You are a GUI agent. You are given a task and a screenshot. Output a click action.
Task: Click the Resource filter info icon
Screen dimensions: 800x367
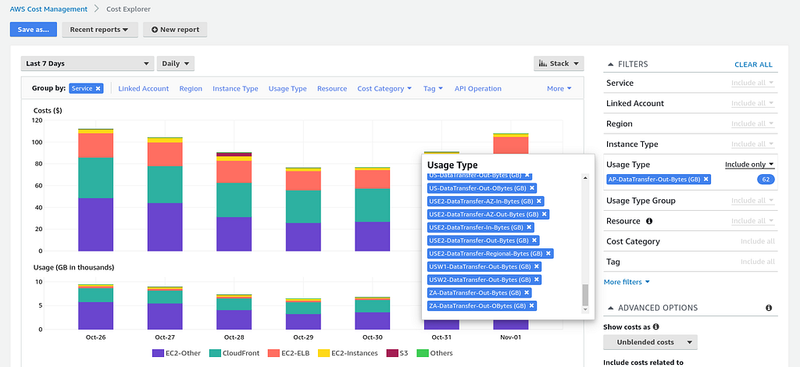pyautogui.click(x=649, y=221)
